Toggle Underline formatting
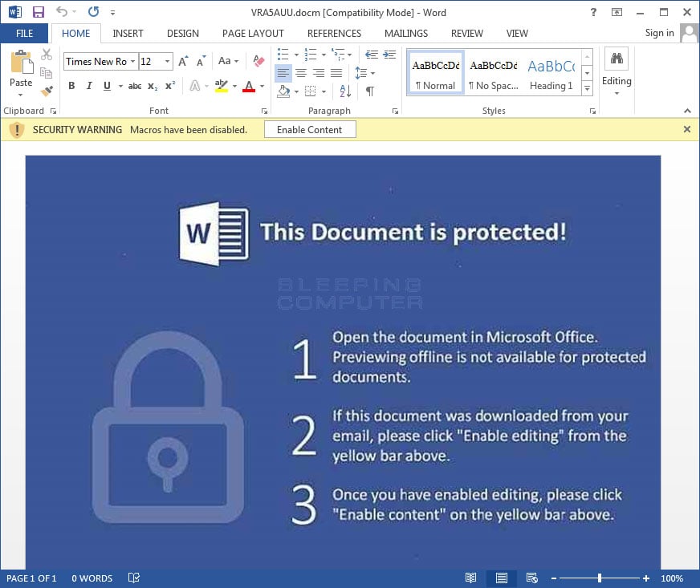 107,86
